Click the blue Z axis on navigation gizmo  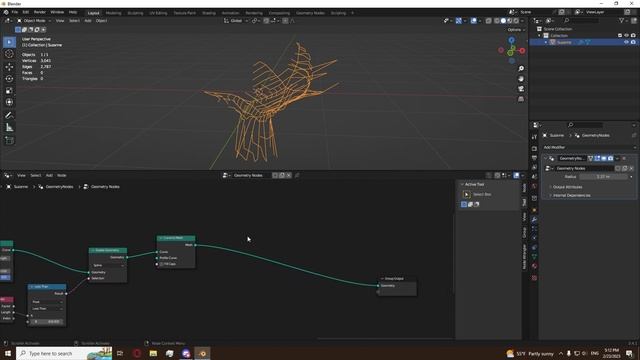pos(511,40)
